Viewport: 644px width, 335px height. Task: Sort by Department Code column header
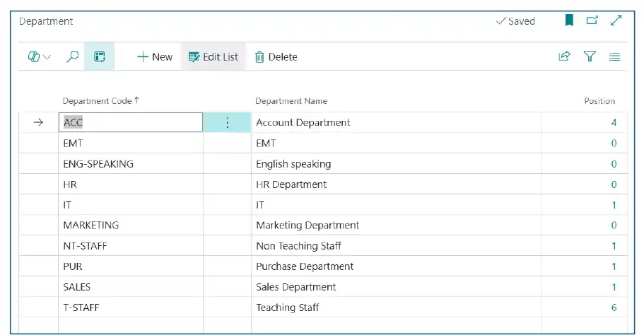[98, 101]
